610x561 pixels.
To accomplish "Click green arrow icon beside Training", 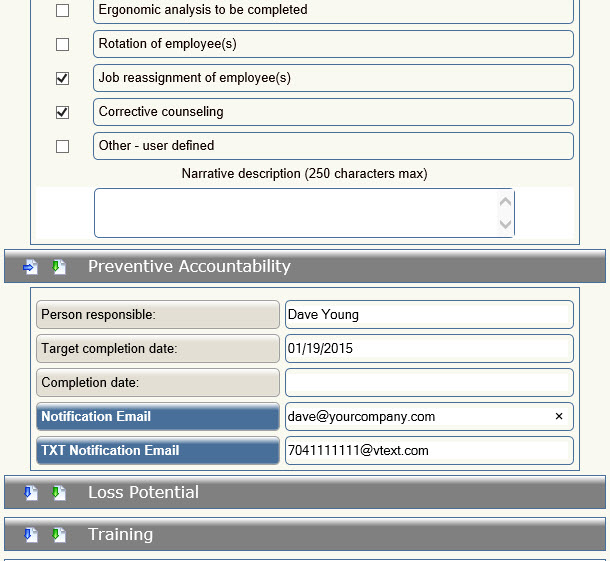I will point(59,535).
